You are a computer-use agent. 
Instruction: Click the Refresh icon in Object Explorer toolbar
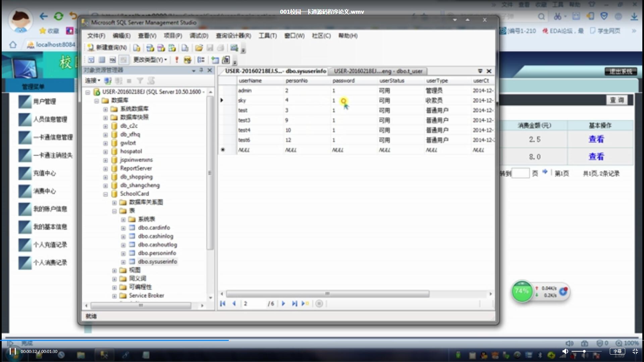tap(151, 81)
